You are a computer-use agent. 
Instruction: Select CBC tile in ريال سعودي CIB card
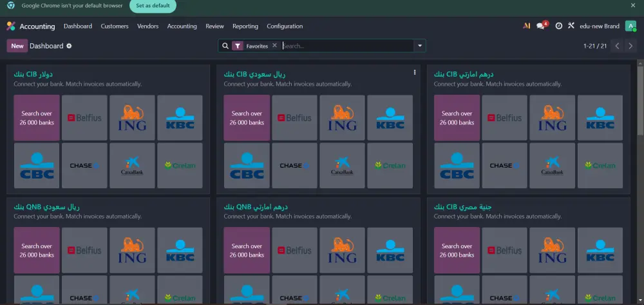pos(247,166)
